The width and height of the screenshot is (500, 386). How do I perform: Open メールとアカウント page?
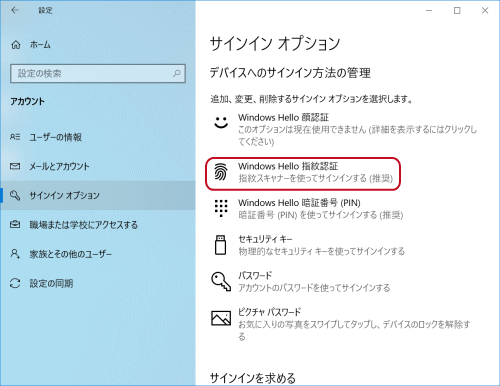tap(98, 166)
